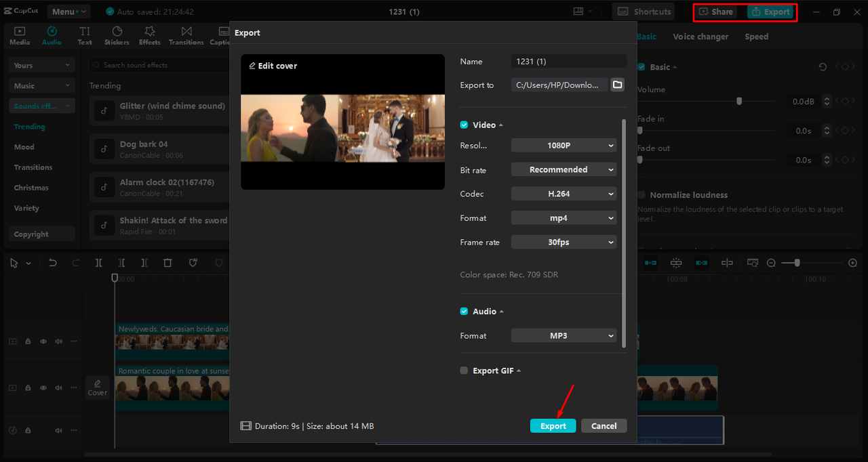Click the Delete left of playhead icon
Image resolution: width=868 pixels, height=462 pixels.
coord(121,263)
